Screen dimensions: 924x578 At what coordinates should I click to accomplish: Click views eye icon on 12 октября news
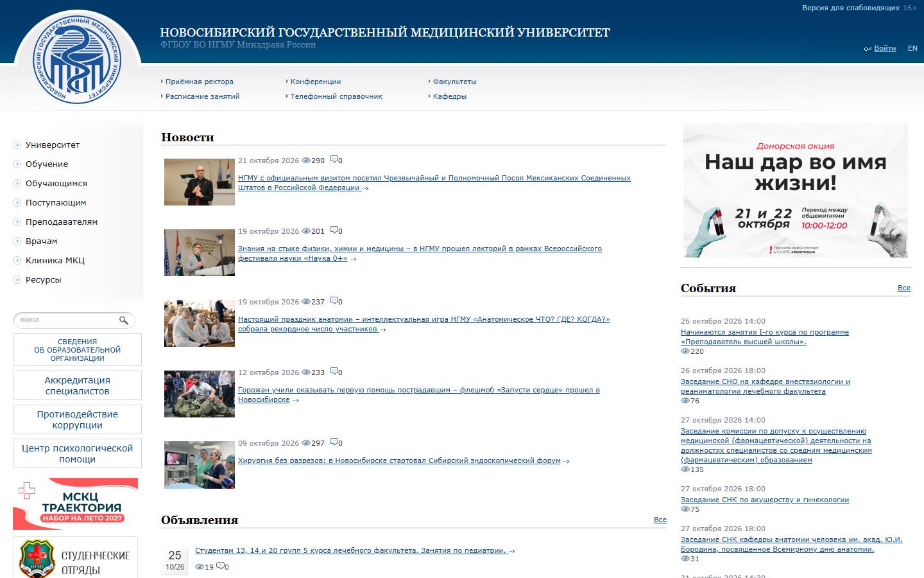306,372
